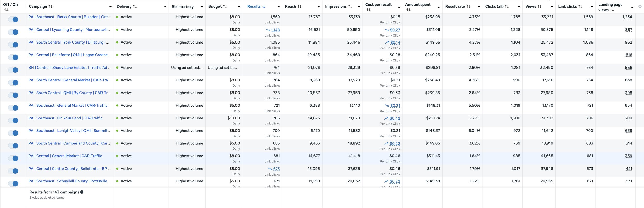Click the Bid strategy column header

(183, 7)
